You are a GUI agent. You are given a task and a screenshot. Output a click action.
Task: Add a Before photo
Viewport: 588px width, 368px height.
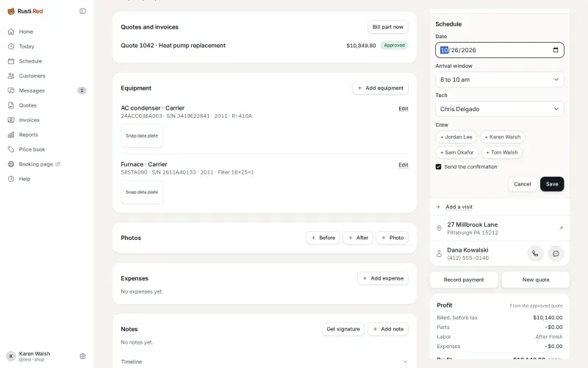[x=323, y=238]
